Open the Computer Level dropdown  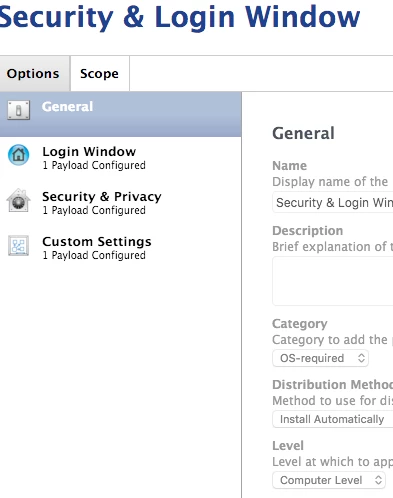coord(329,480)
